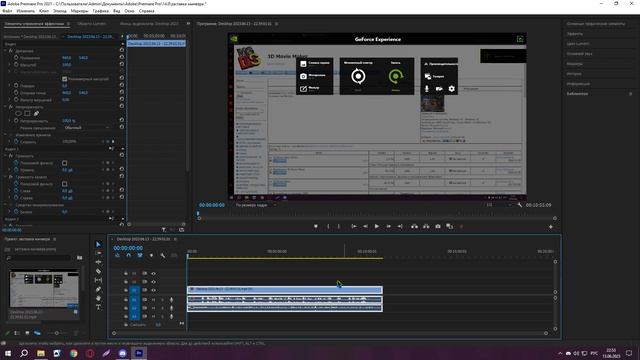The width and height of the screenshot is (640, 360).
Task: Select the Selection tool arrow
Action: [x=98, y=244]
